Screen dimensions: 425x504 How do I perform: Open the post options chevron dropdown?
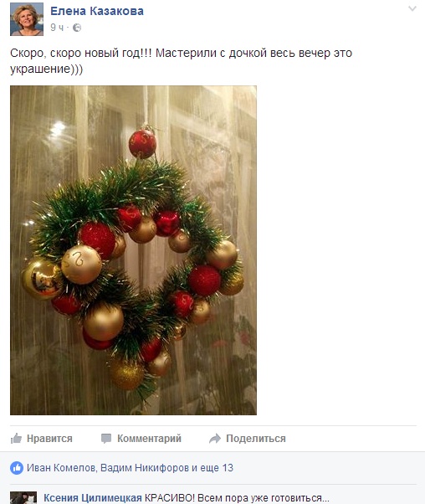click(x=412, y=8)
